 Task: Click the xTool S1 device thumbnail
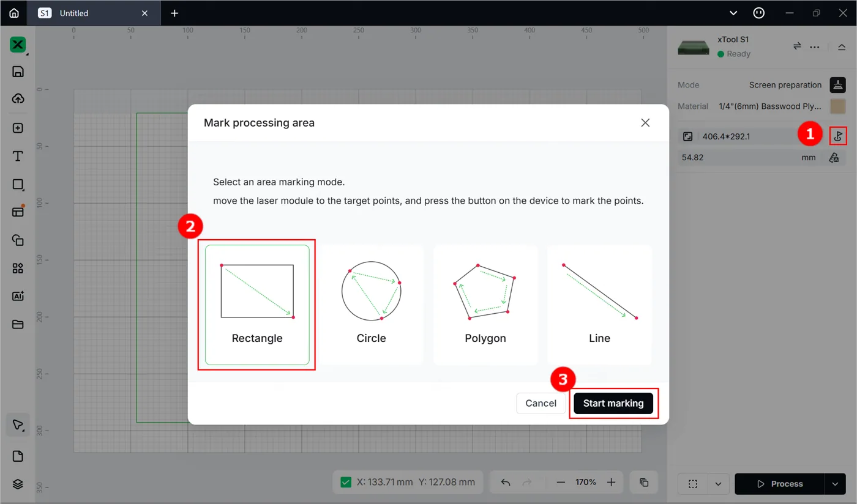[x=694, y=47]
